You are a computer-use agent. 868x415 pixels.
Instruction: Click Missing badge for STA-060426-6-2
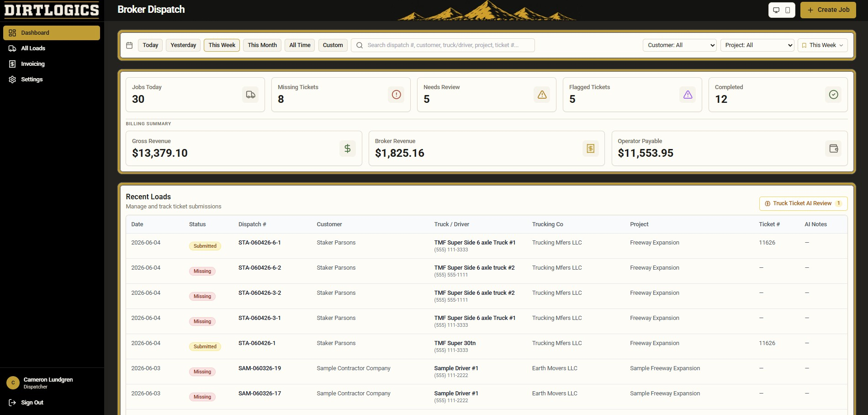[x=202, y=271]
